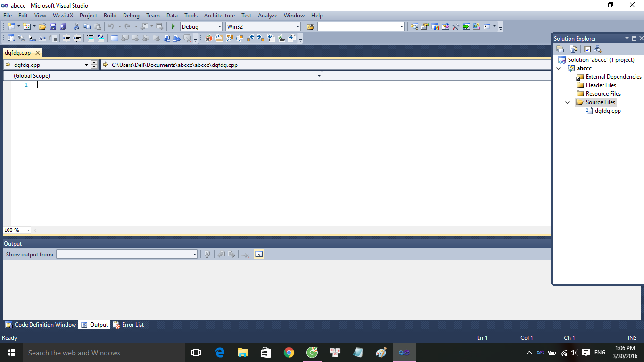This screenshot has width=644, height=362.
Task: Click the Save All toolbar icon
Action: 63,27
